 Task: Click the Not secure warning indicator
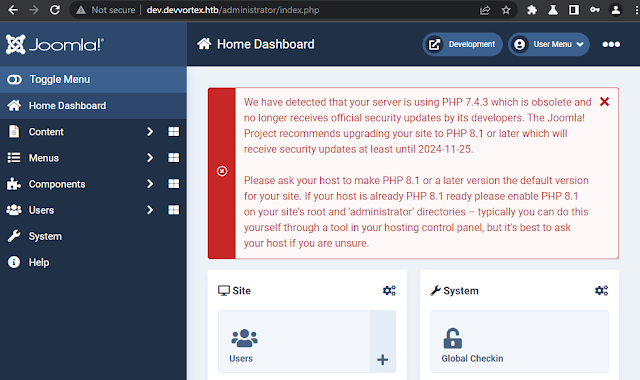(106, 10)
